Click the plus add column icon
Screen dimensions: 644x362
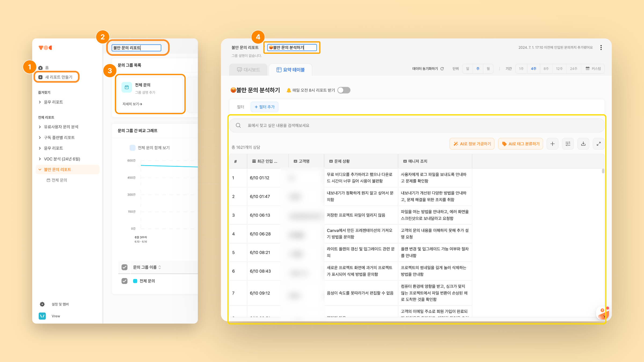[552, 144]
